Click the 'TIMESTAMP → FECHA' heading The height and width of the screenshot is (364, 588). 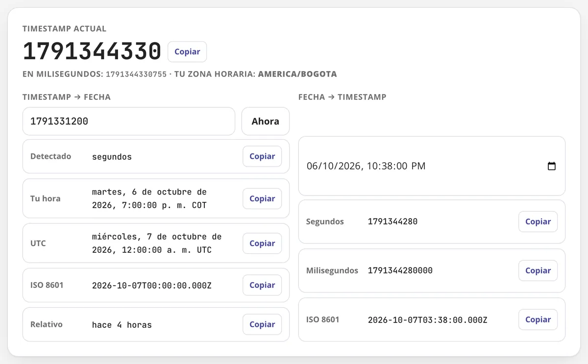tap(67, 97)
